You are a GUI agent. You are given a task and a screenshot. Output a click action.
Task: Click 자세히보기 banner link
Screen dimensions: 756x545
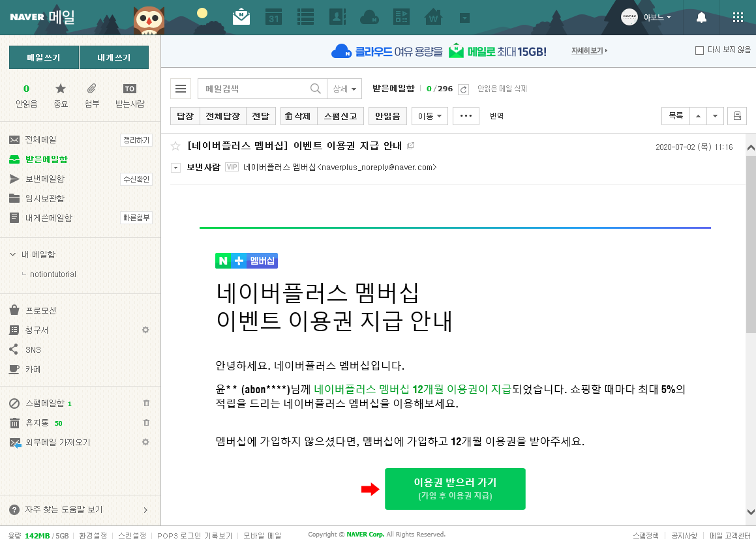click(x=589, y=50)
